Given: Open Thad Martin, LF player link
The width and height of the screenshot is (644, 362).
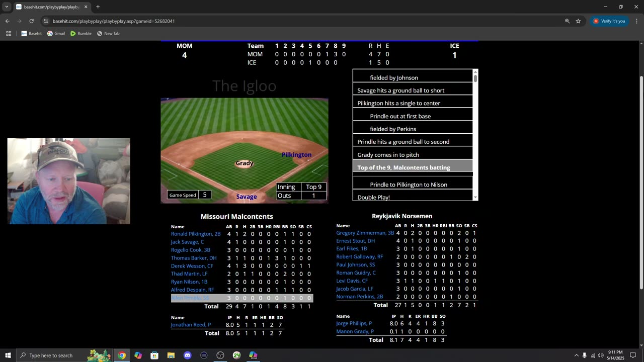Looking at the screenshot, I should pos(189,274).
